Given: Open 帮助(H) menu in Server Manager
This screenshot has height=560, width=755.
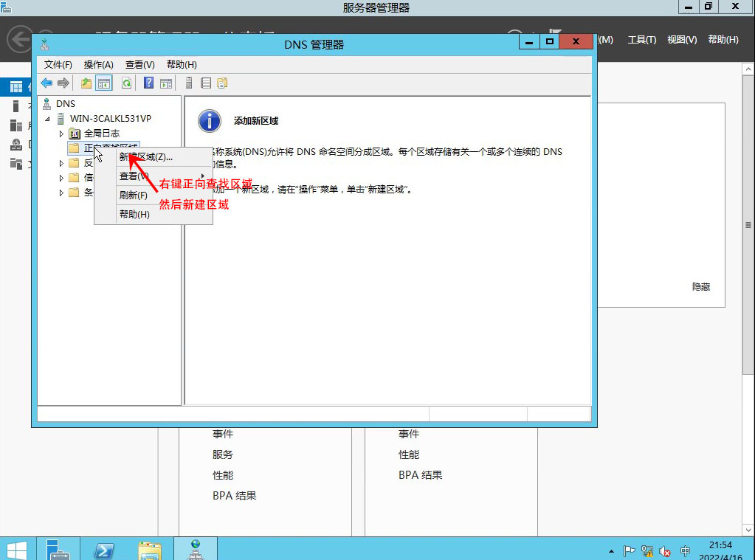Looking at the screenshot, I should (723, 40).
